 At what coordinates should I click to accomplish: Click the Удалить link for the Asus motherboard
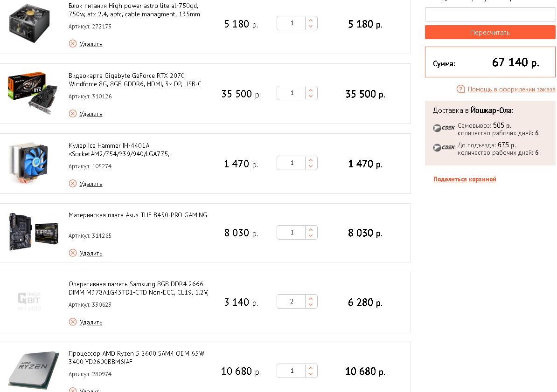tap(91, 254)
